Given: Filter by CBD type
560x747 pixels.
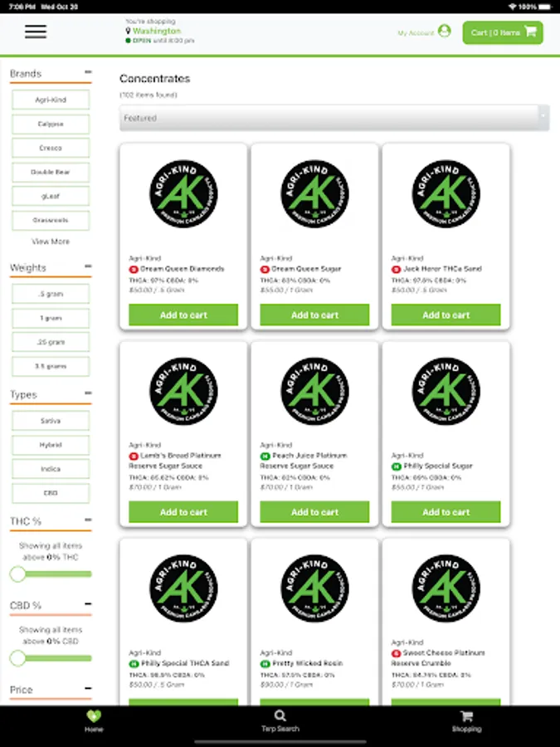Looking at the screenshot, I should point(51,493).
